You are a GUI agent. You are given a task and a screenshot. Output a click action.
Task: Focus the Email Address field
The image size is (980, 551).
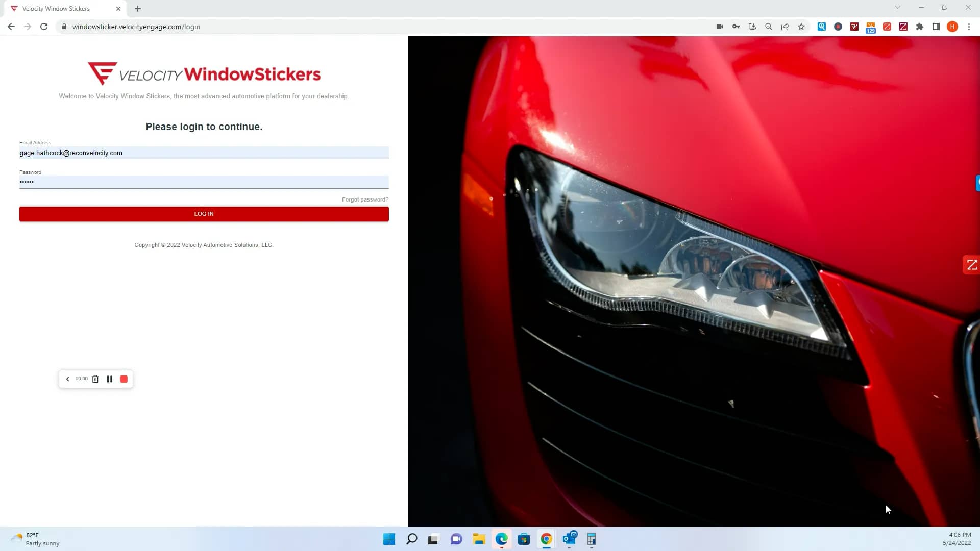pyautogui.click(x=204, y=153)
